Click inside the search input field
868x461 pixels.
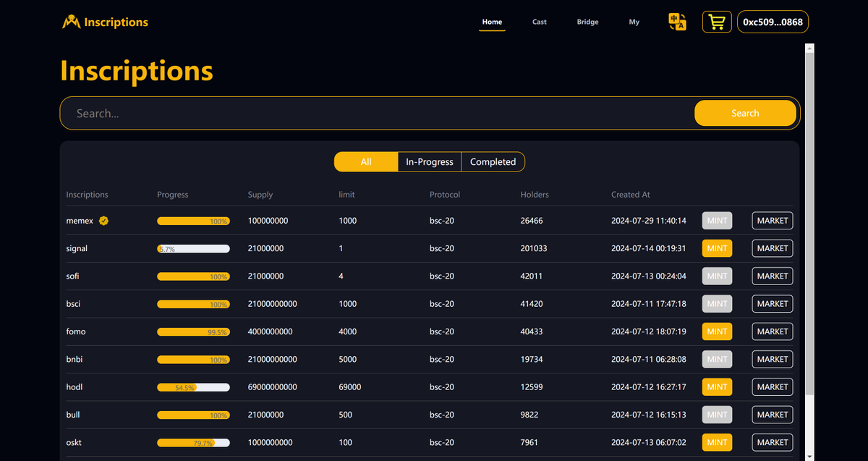click(x=289, y=113)
